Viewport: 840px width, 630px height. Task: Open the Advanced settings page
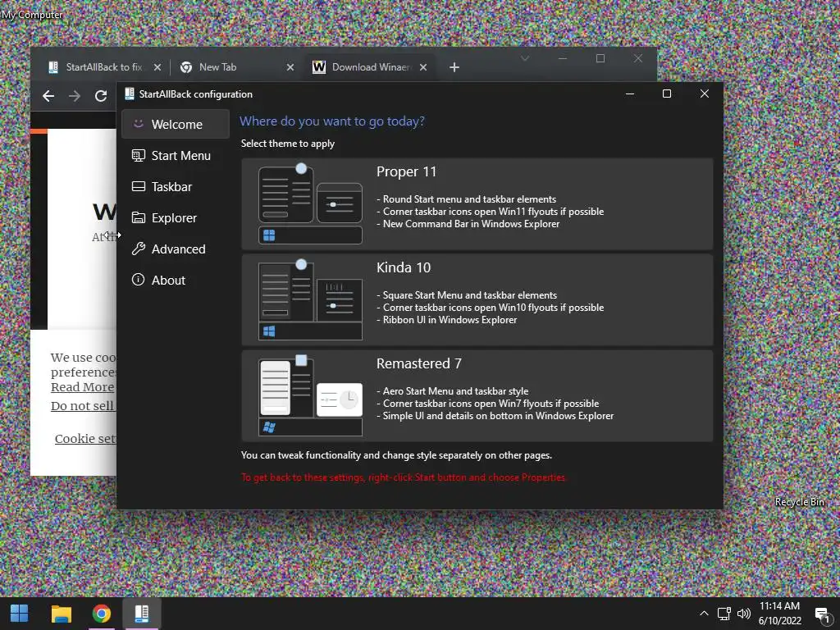176,249
